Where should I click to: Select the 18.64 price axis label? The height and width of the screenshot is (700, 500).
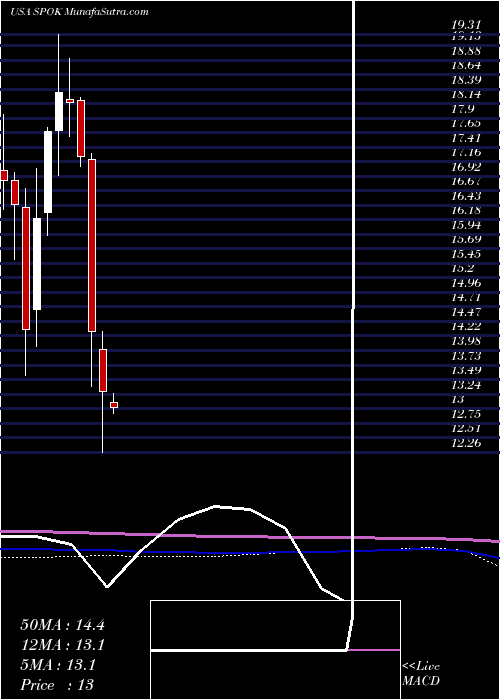(466, 66)
